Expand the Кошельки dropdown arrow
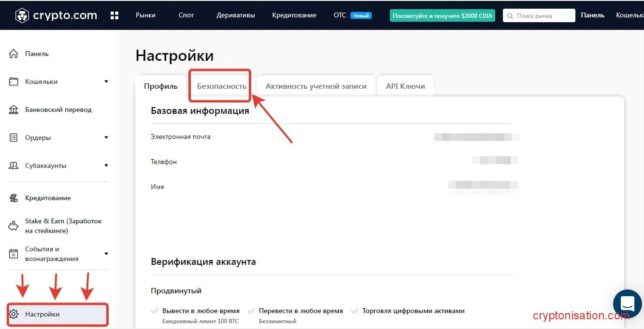This screenshot has width=644, height=329. 106,82
